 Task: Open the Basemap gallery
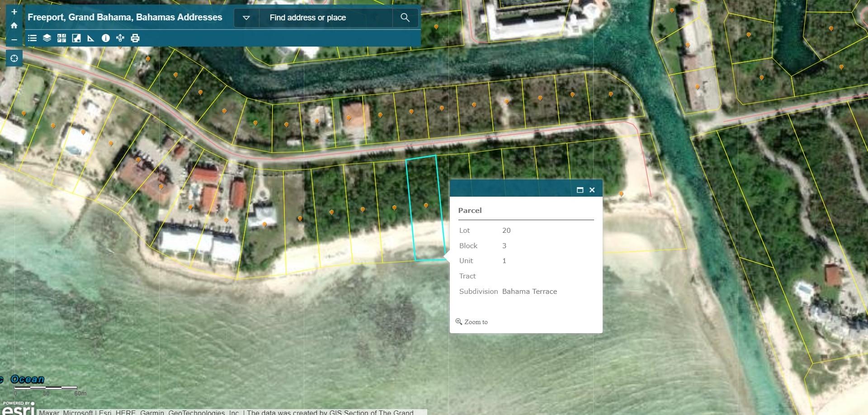point(62,38)
